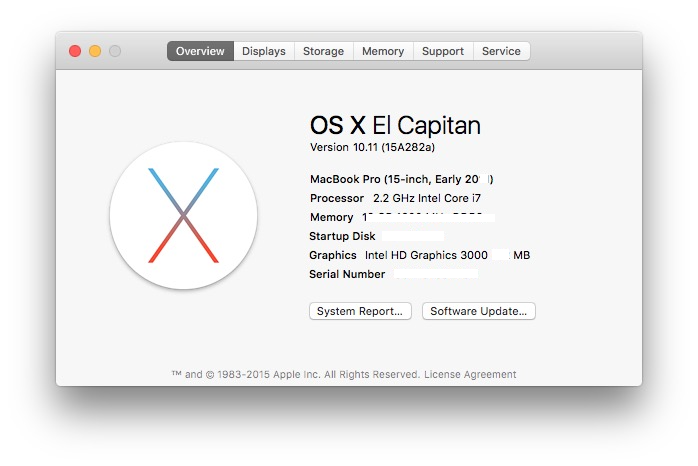Switch to the Overview tab
Viewport: 698px width, 466px height.
pos(200,51)
